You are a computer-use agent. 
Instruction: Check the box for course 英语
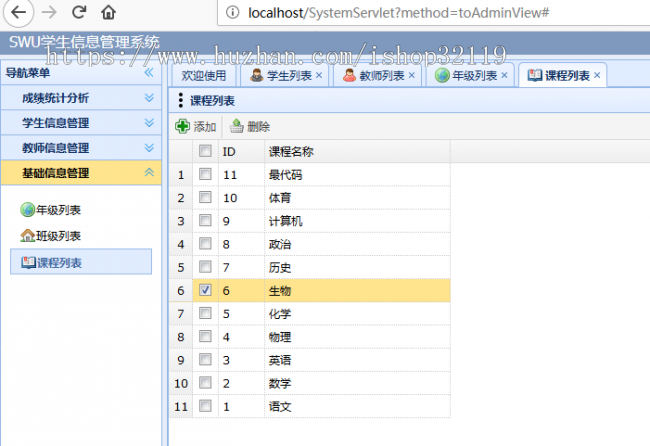coord(205,359)
